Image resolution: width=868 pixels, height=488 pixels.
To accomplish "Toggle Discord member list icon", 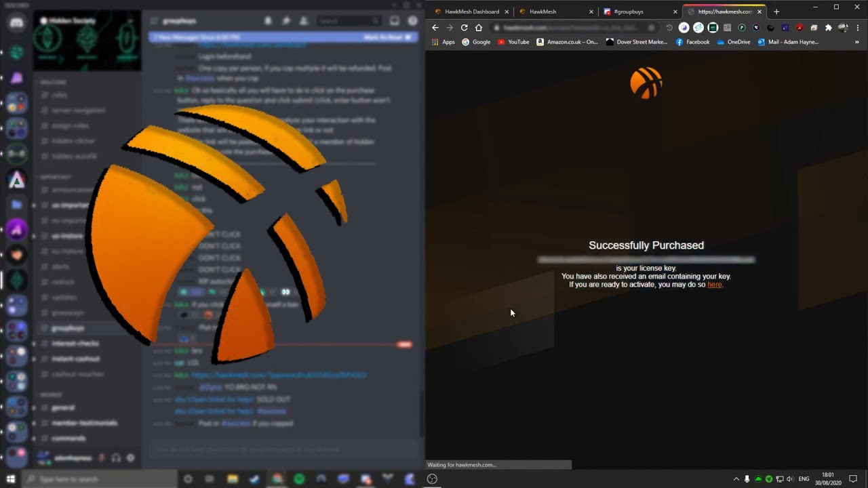I will click(x=304, y=21).
